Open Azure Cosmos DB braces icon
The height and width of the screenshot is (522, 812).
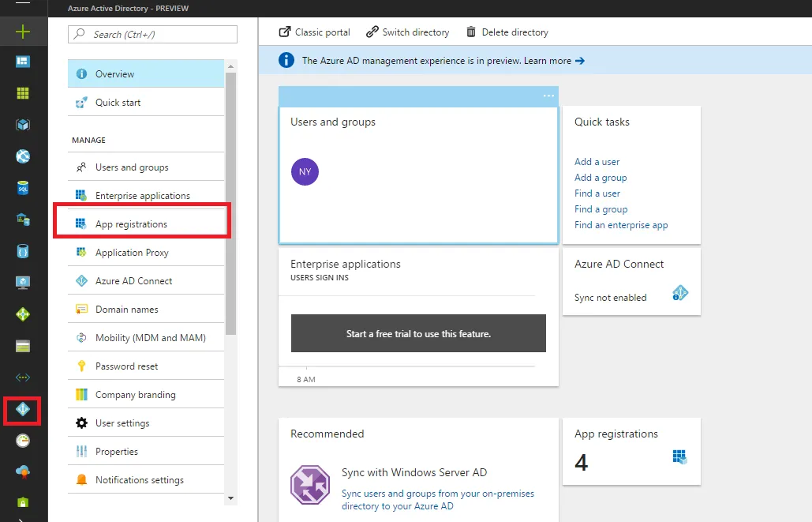click(23, 251)
